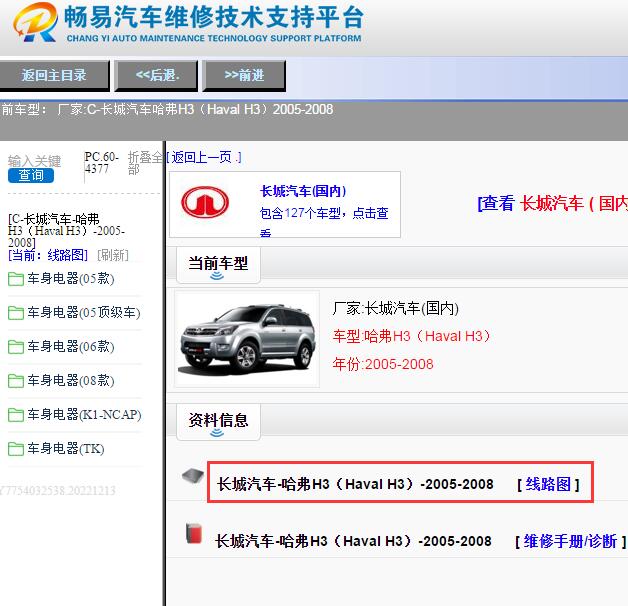Open the 线路图 wiring diagram link

[548, 484]
